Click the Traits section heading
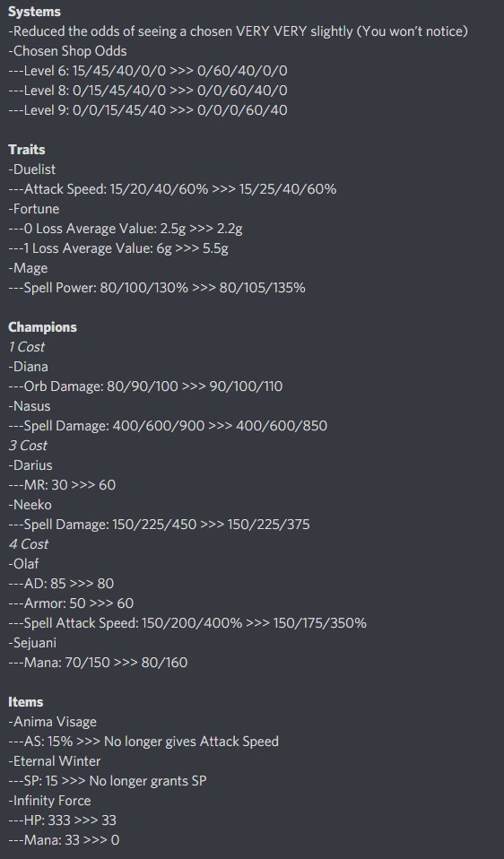Screen dimensions: 504x859 (27, 150)
